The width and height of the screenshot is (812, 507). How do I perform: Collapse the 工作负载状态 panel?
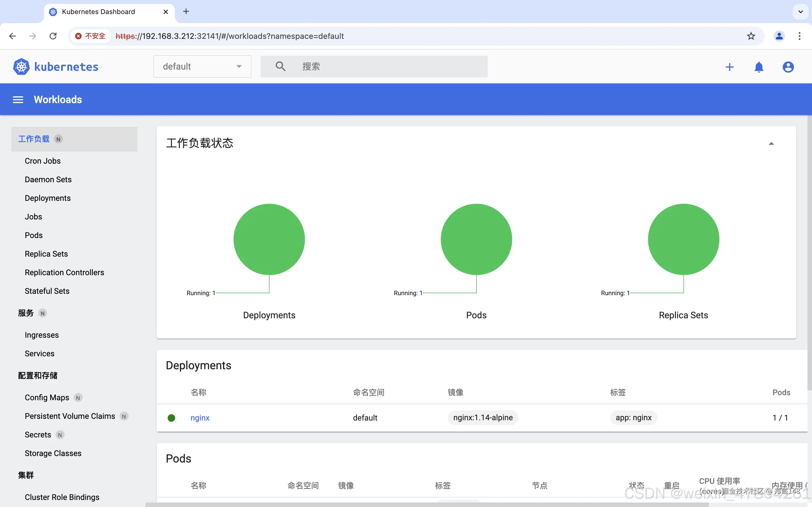point(771,144)
